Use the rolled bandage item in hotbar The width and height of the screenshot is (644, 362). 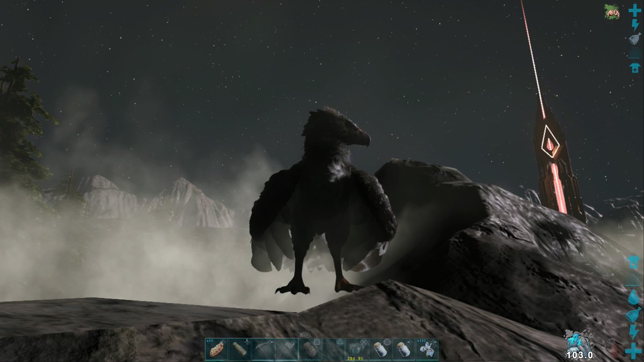[x=240, y=349]
